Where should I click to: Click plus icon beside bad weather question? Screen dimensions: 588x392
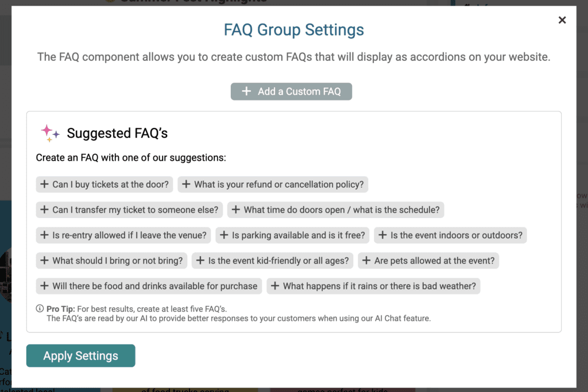[x=275, y=286]
